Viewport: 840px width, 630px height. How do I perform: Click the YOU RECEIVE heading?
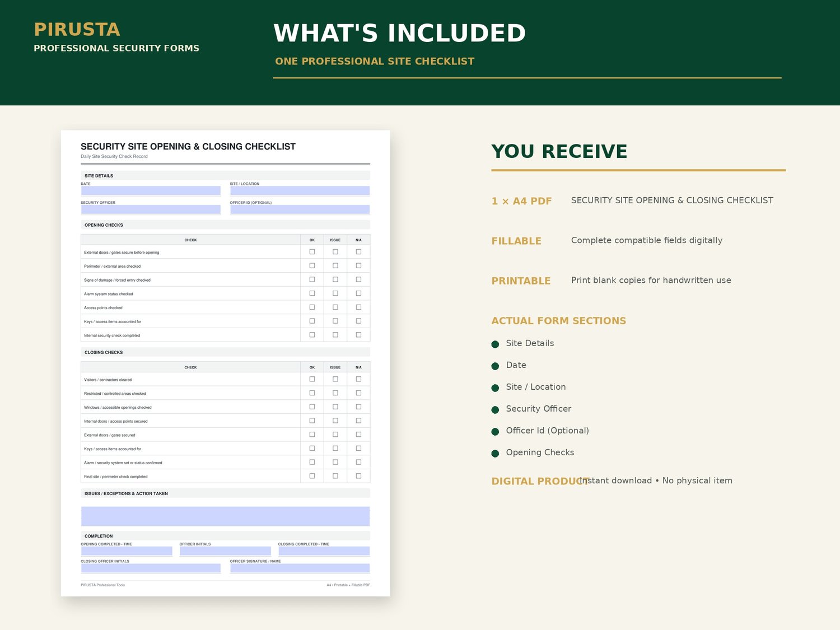click(559, 151)
